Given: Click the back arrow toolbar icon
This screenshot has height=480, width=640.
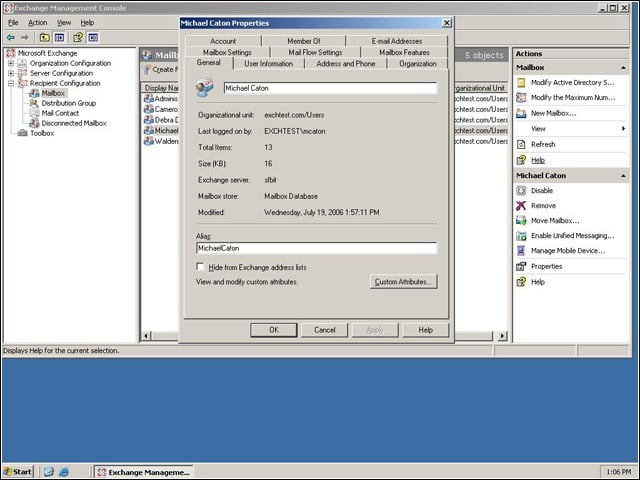Looking at the screenshot, I should (11, 38).
